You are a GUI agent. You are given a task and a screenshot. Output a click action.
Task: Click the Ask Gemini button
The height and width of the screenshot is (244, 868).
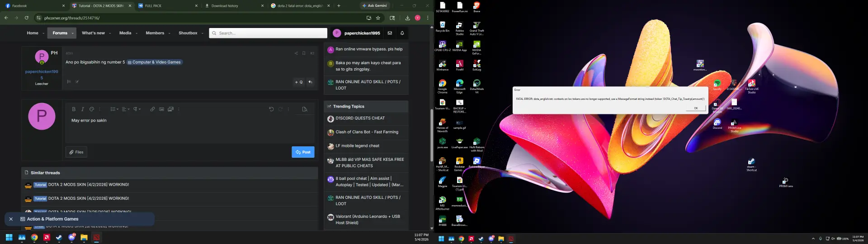point(374,6)
